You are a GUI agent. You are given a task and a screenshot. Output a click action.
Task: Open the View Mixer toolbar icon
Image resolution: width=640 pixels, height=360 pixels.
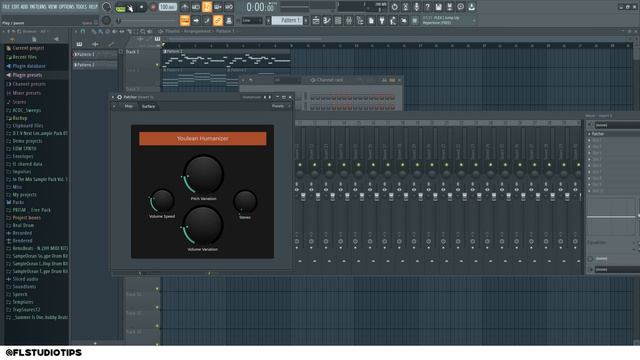[349, 20]
